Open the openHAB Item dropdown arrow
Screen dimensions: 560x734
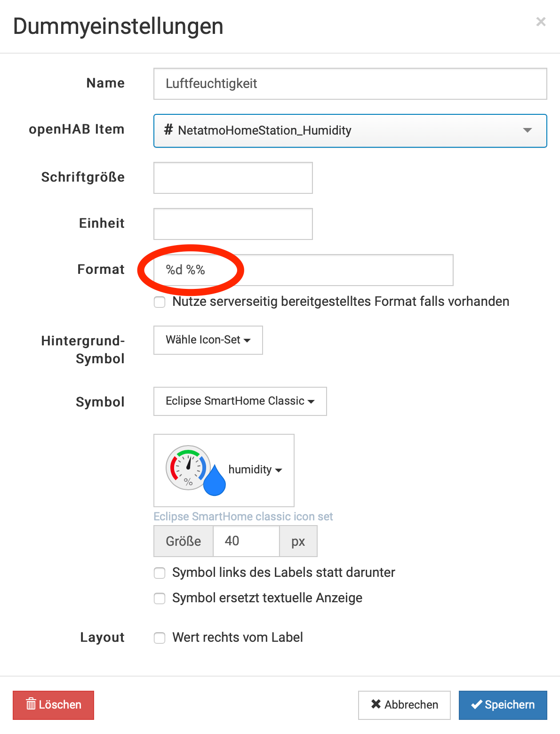pyautogui.click(x=527, y=130)
